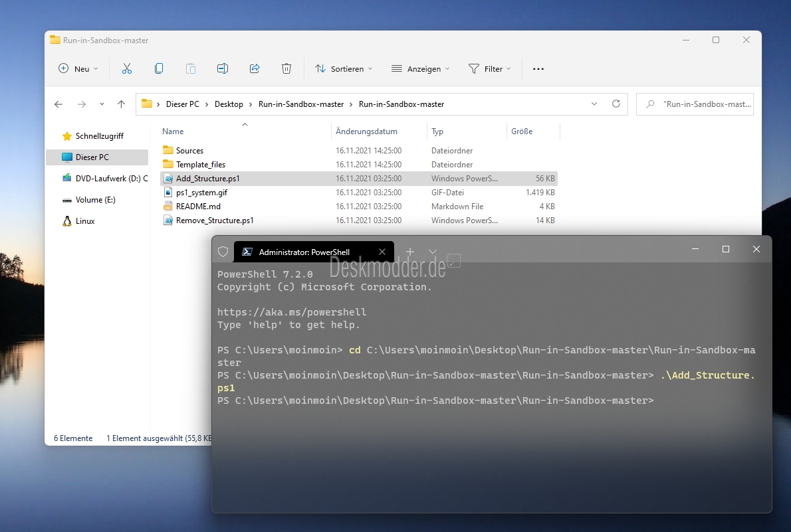Select the Remove_Structure.ps1 file
Screen dimensions: 791x532
click(x=359, y=221)
